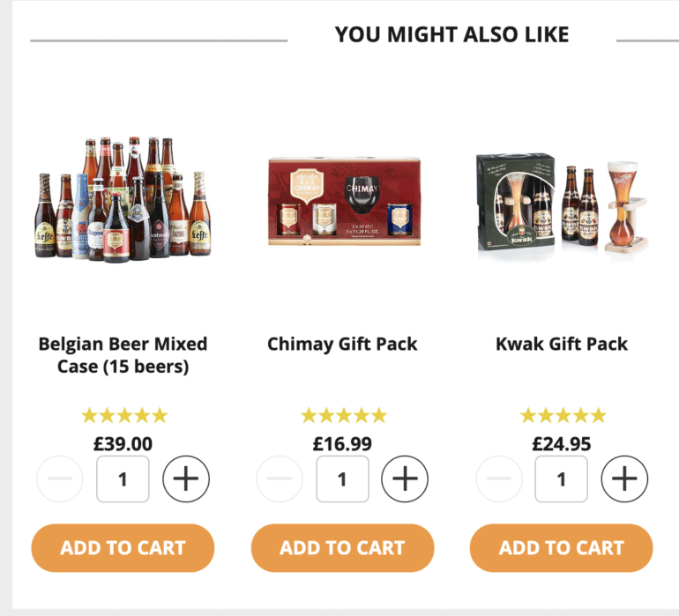Add Kwak Gift Pack to cart

pos(561,547)
